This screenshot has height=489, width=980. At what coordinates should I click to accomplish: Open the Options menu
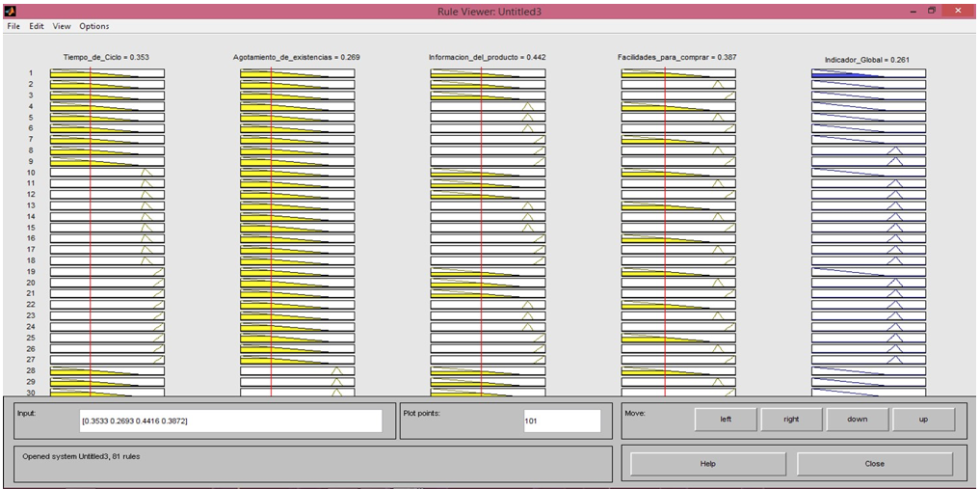[94, 26]
